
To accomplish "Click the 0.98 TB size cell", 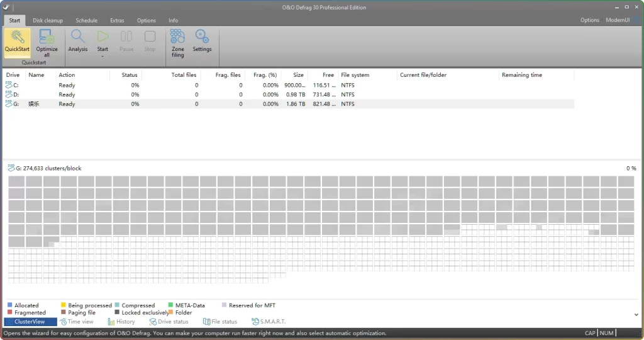I will pyautogui.click(x=296, y=94).
